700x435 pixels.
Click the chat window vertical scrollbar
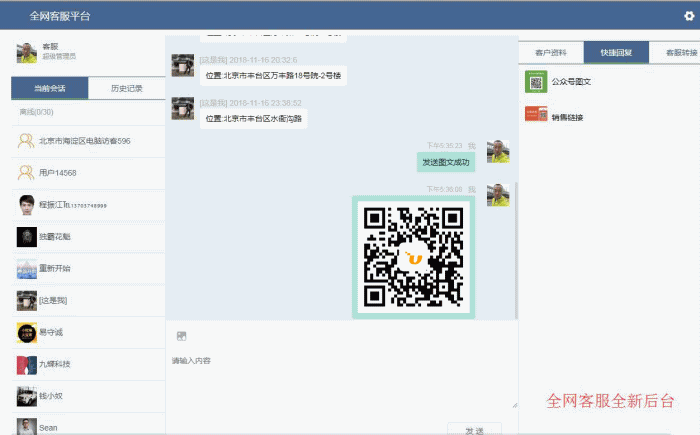(516, 250)
